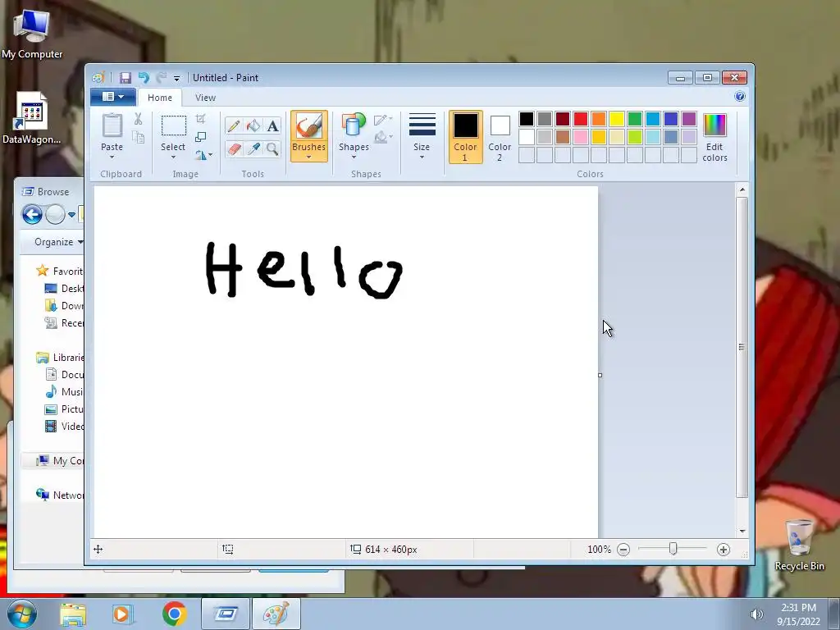Open the Size line thickness dropdown

[422, 136]
